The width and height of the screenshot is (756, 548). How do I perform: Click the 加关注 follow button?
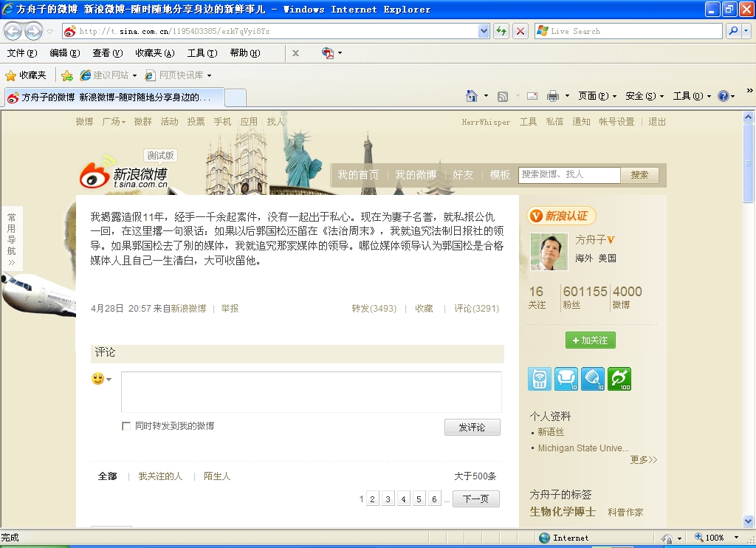tap(590, 340)
